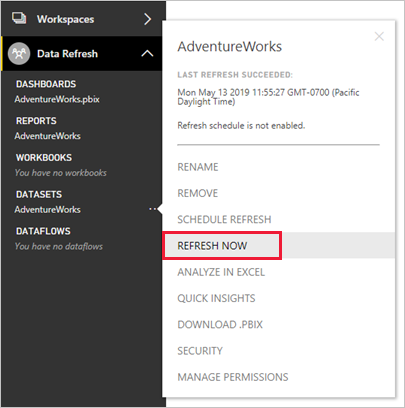Select Manage Permissions entry
Image resolution: width=405 pixels, height=408 pixels.
(233, 377)
